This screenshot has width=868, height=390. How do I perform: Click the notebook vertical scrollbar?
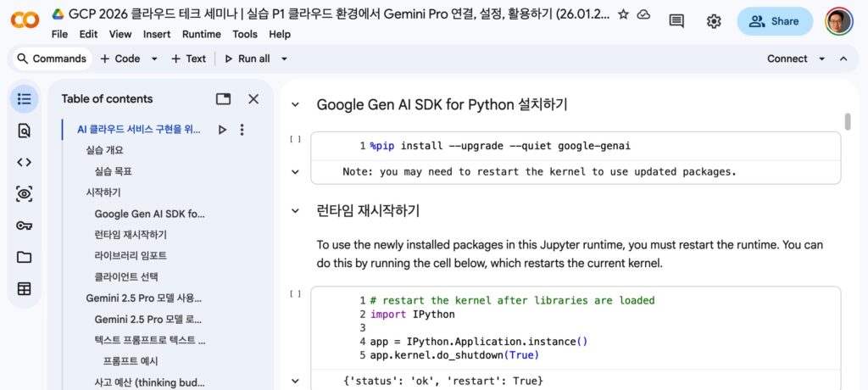coord(848,121)
